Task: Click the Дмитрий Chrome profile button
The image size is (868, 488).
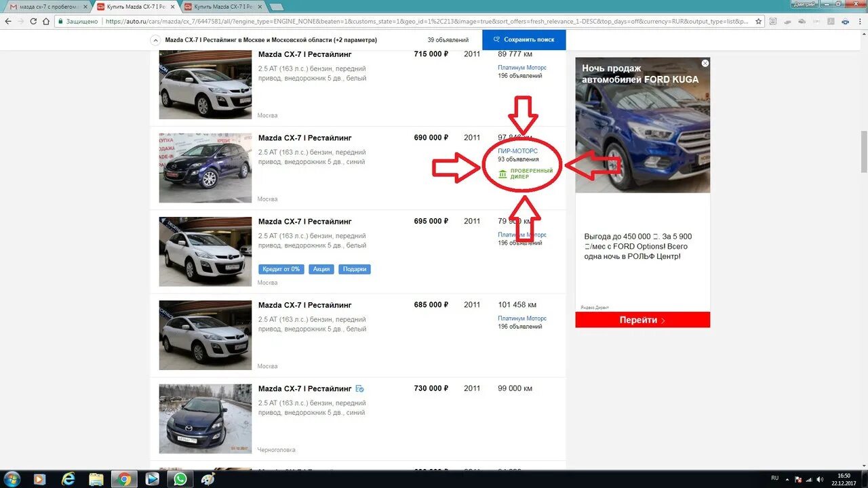Action: coord(804,4)
